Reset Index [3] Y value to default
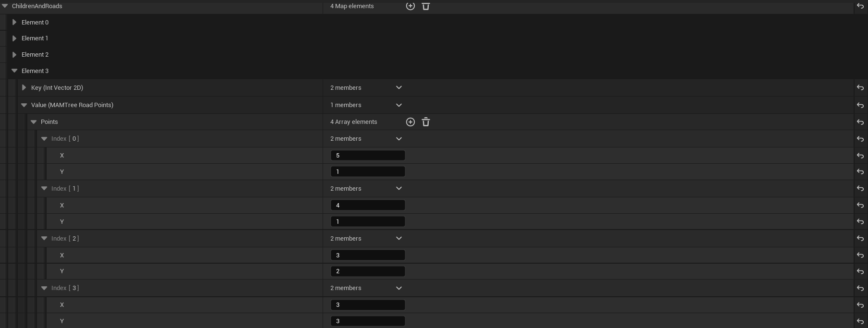868x328 pixels. 860,321
